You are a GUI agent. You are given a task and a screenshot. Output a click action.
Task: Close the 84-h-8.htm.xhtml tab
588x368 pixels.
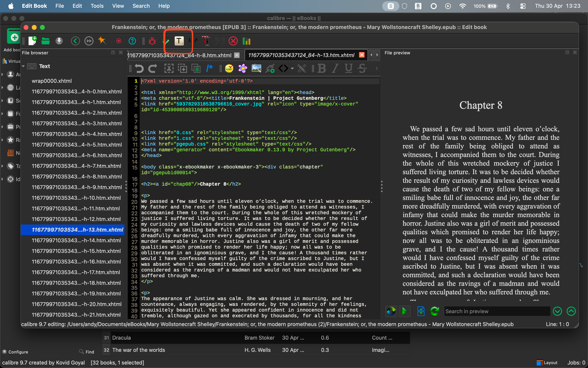(x=237, y=55)
